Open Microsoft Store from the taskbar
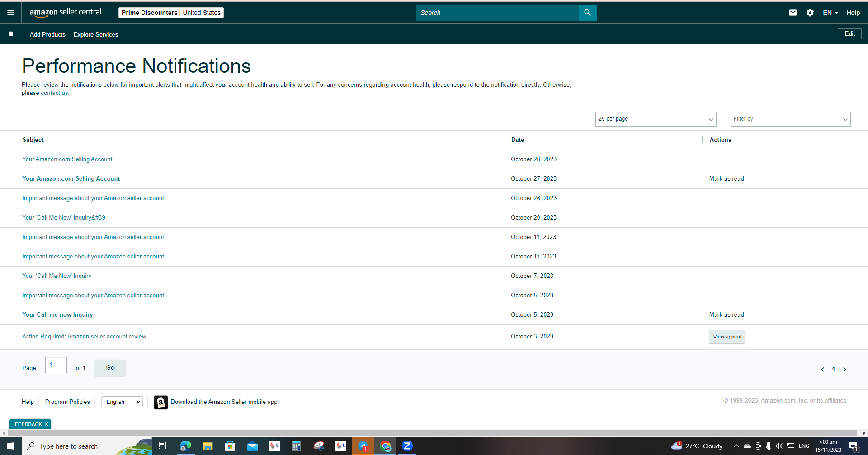868x455 pixels. click(x=230, y=446)
